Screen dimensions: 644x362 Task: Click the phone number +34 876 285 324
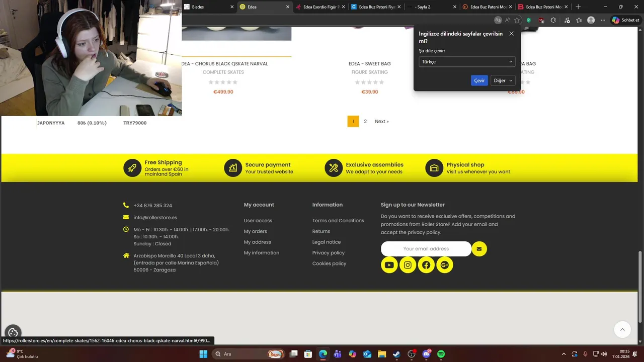(153, 206)
